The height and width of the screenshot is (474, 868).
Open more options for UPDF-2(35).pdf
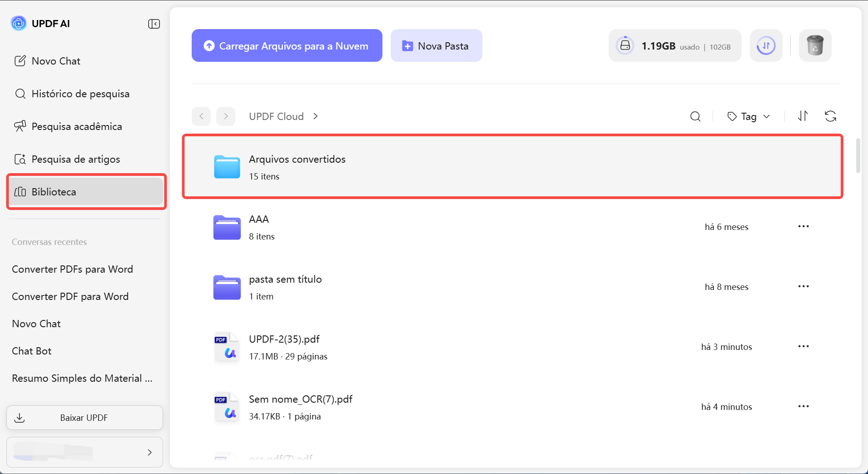pos(803,346)
